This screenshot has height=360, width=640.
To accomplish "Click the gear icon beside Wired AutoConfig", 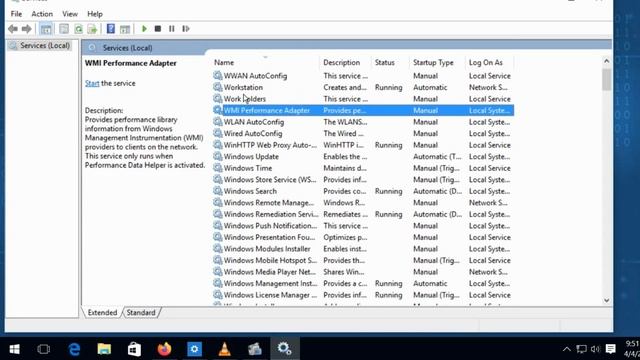I will click(x=218, y=133).
